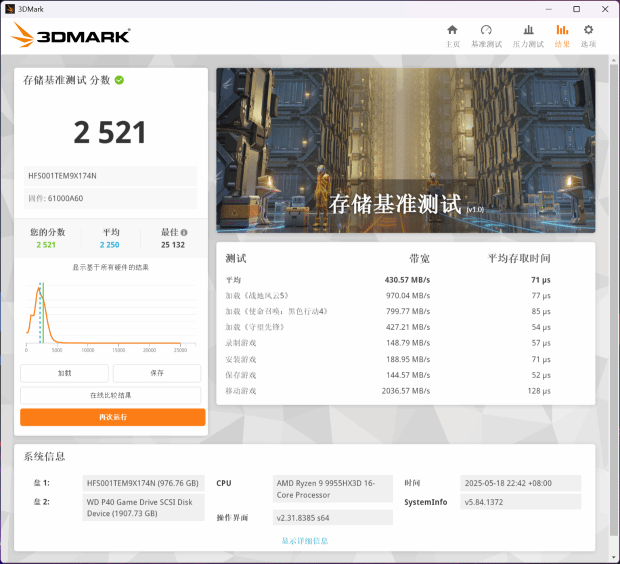The width and height of the screenshot is (620, 564).
Task: Click the orange 再次运行 button
Action: 113,417
